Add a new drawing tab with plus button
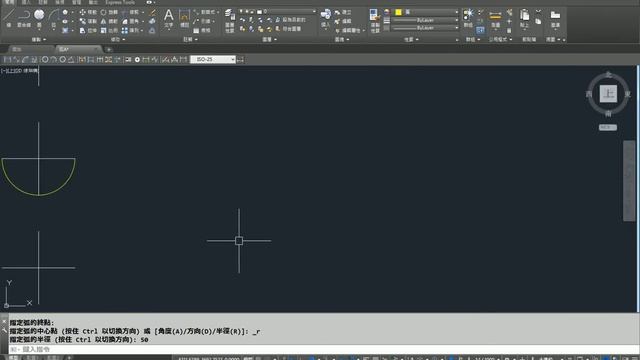 point(109,49)
